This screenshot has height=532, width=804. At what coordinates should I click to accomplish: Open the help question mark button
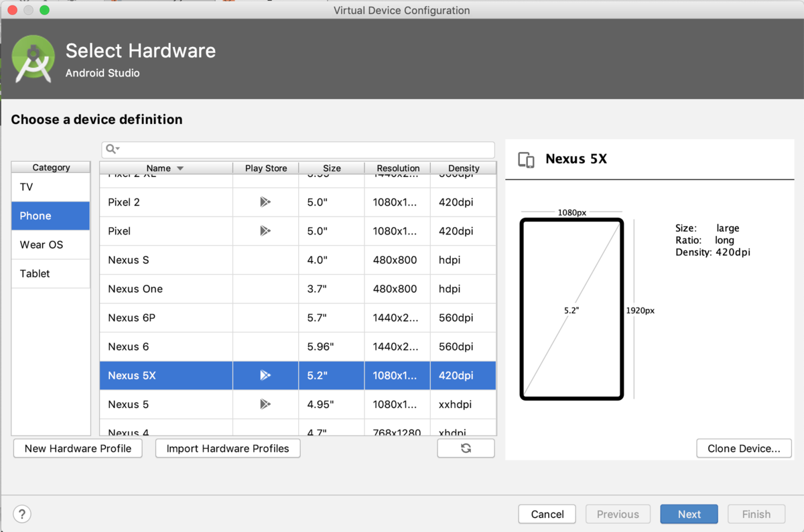(22, 514)
